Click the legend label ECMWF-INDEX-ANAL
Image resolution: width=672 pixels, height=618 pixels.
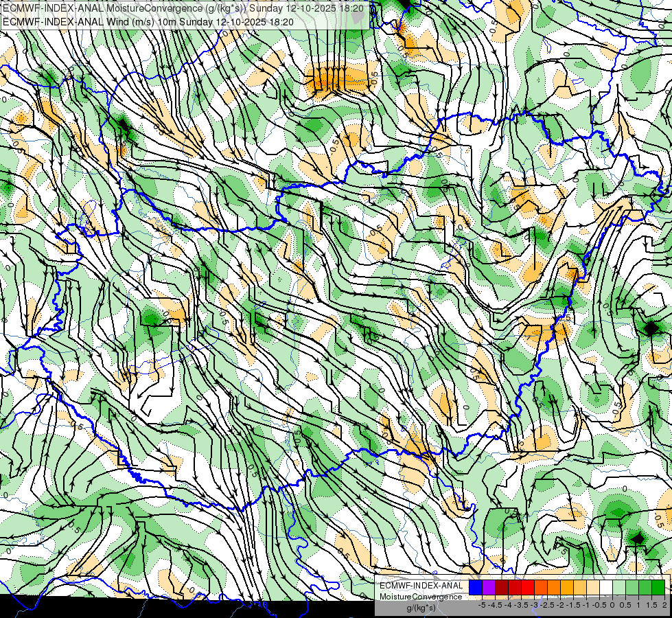[421, 586]
